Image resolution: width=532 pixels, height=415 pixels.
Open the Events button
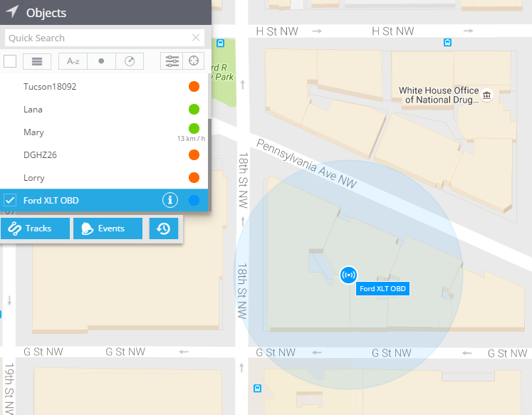coord(108,228)
